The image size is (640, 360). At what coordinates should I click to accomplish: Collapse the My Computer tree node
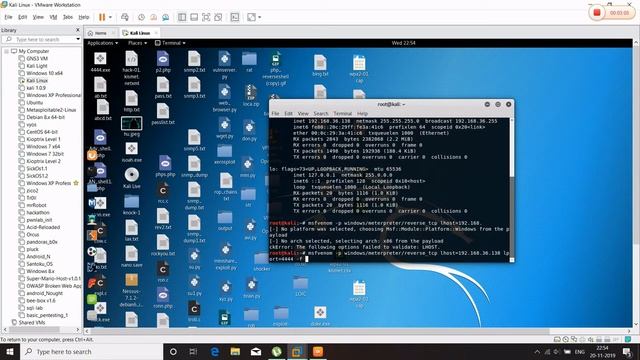(x=7, y=51)
